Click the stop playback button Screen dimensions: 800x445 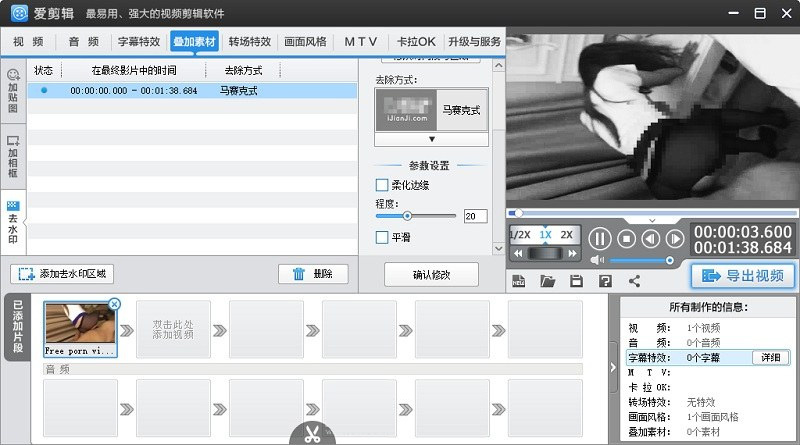pos(626,239)
